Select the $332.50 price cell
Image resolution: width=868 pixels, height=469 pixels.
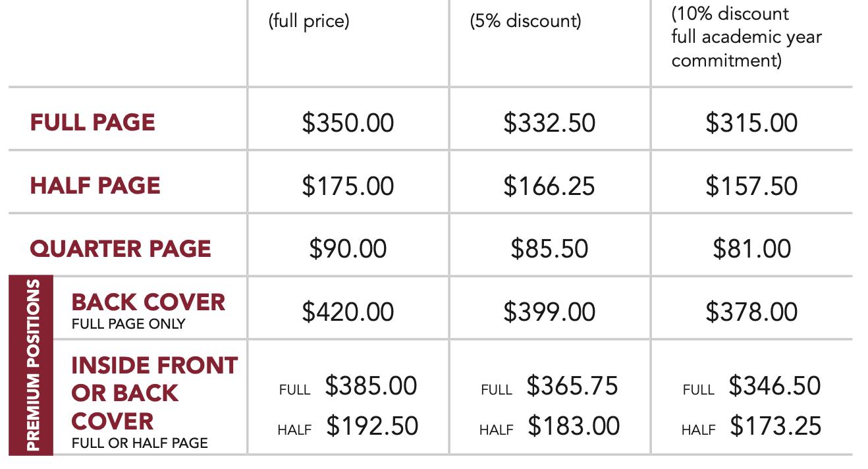[x=549, y=123]
